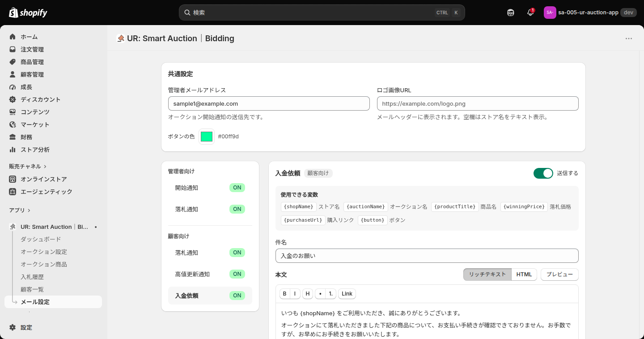Click the Bold B formatting button

(285, 294)
